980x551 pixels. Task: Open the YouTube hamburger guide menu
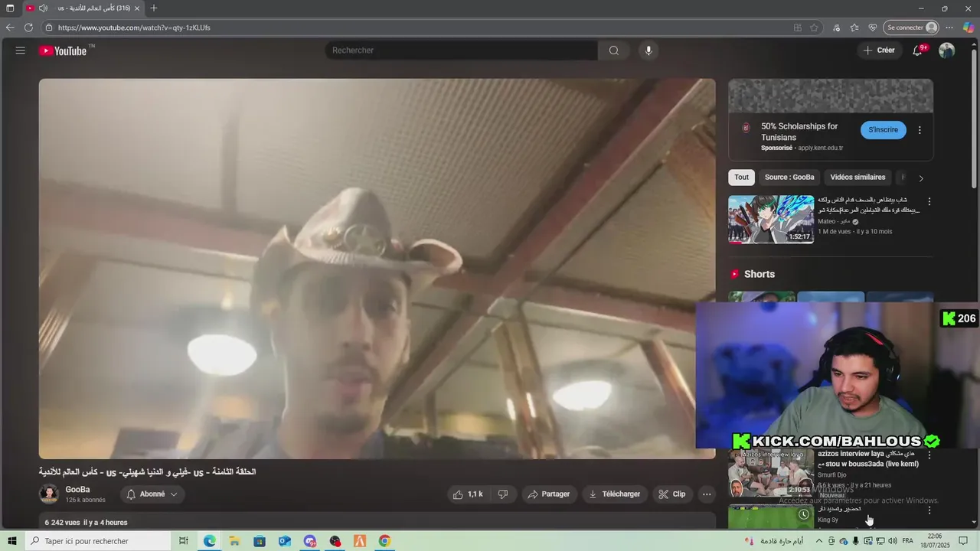tap(21, 51)
